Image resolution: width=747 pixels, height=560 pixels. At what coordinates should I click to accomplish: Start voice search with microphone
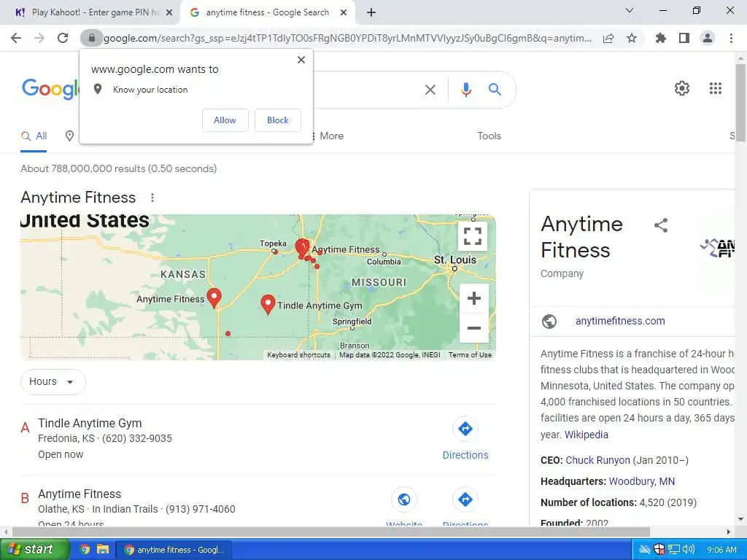point(466,90)
